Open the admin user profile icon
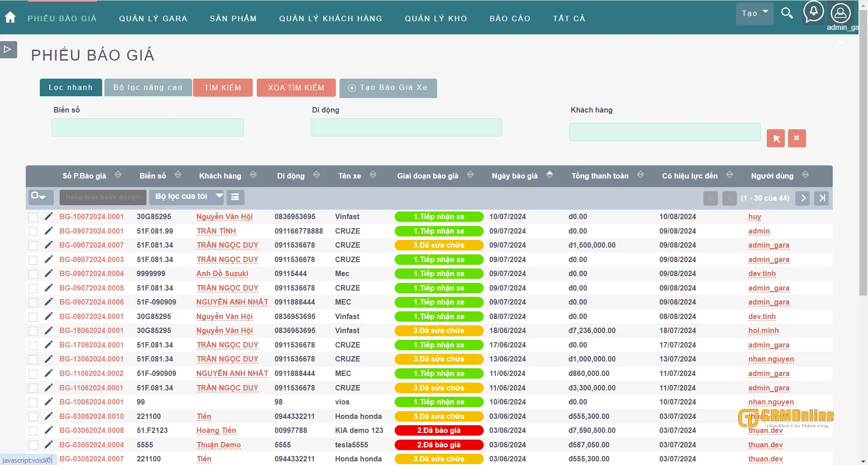Image resolution: width=868 pixels, height=465 pixels. click(x=840, y=14)
